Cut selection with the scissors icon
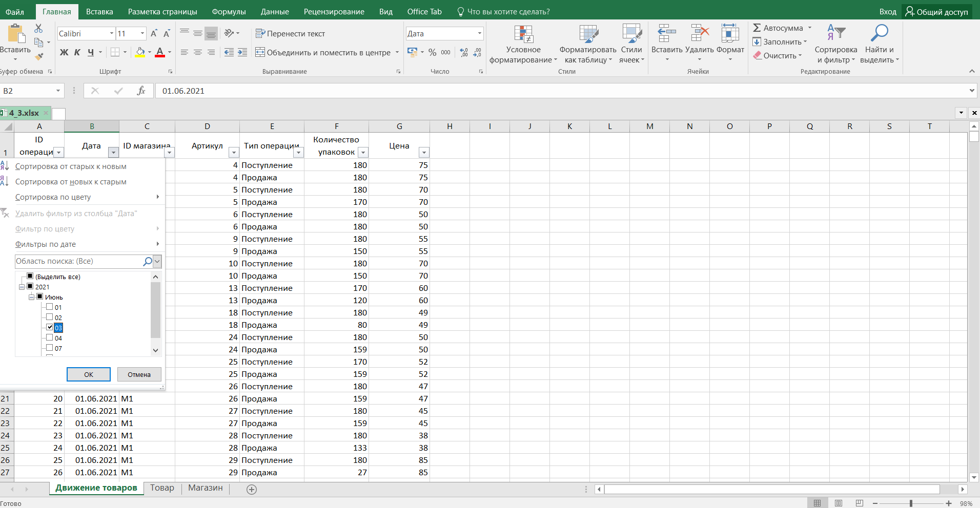Screen dimensions: 980x508 (x=38, y=29)
